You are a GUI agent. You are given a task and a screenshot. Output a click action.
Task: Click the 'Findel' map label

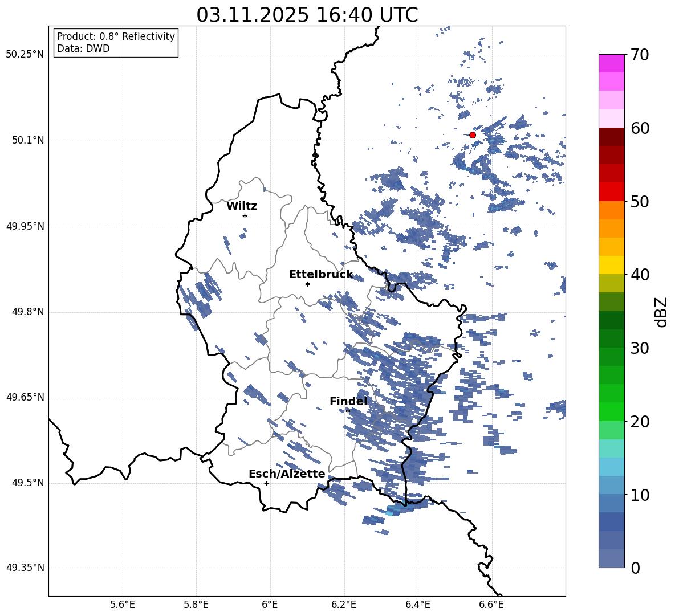[x=348, y=401]
